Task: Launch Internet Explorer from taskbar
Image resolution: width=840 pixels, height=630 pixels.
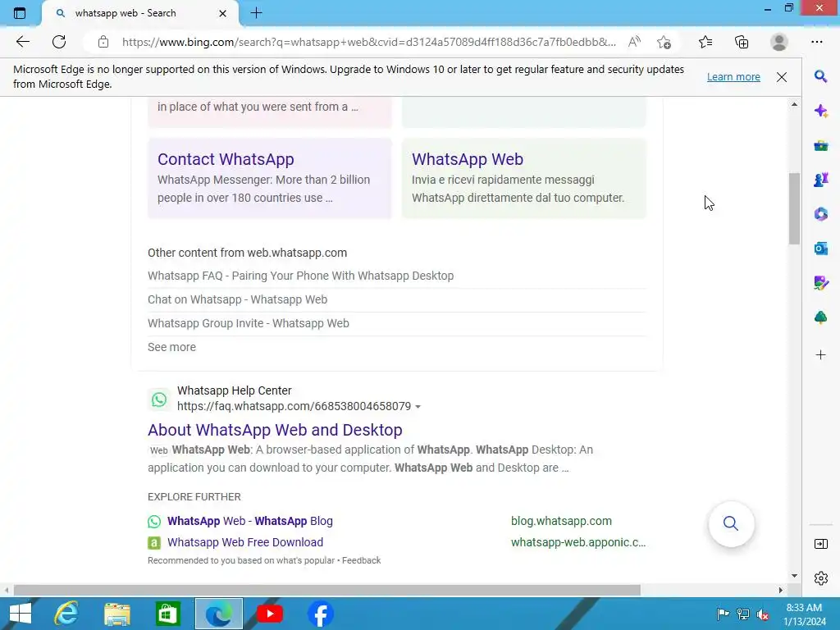Action: click(x=66, y=614)
